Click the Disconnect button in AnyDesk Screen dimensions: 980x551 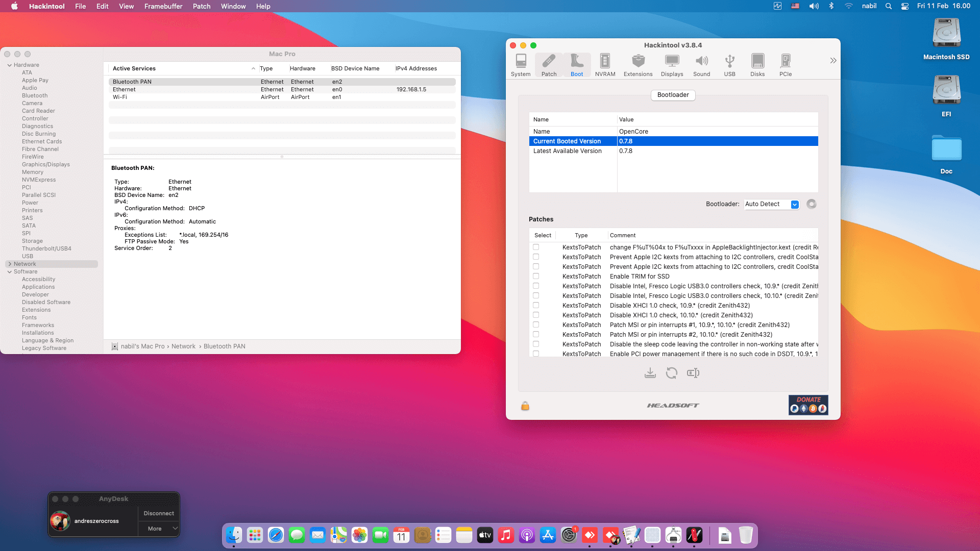(159, 513)
